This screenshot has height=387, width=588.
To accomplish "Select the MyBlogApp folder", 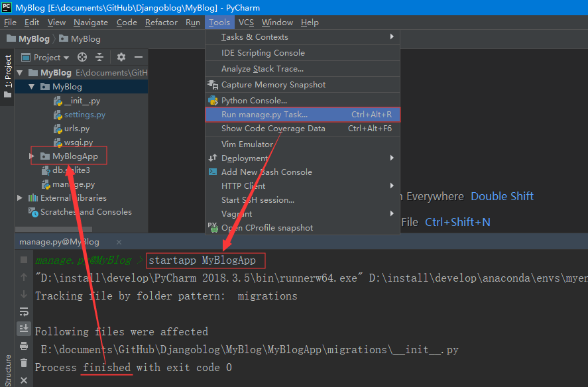I will click(x=70, y=156).
